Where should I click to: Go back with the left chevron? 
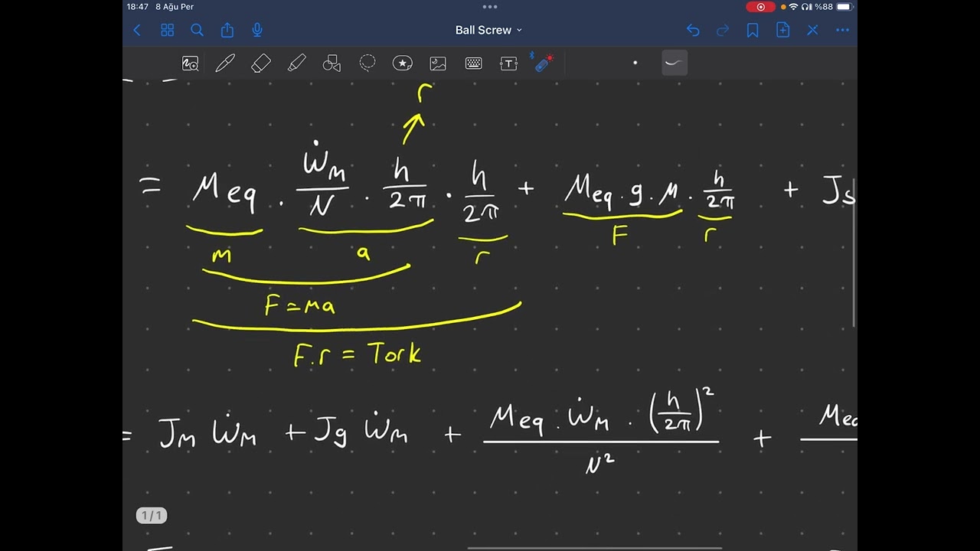pyautogui.click(x=137, y=30)
